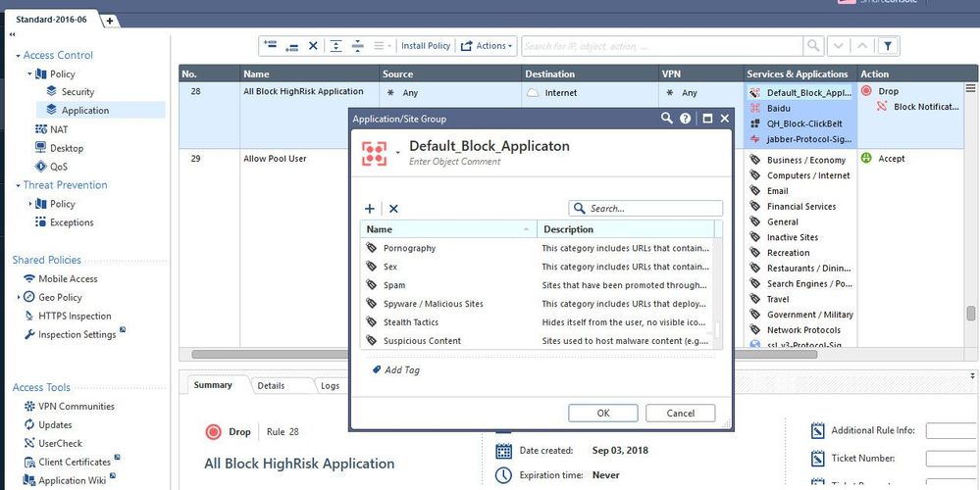Click Drop action of rule 28
980x490 pixels.
tap(881, 91)
